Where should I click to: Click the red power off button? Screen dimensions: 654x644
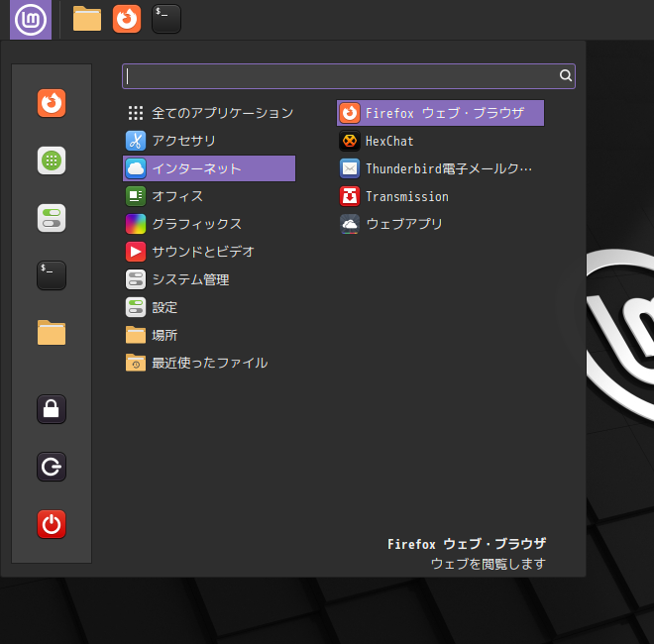pos(52,524)
